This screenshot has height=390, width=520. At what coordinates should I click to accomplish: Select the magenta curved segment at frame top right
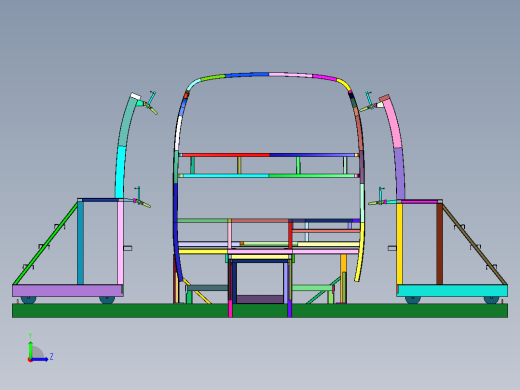pos(325,78)
